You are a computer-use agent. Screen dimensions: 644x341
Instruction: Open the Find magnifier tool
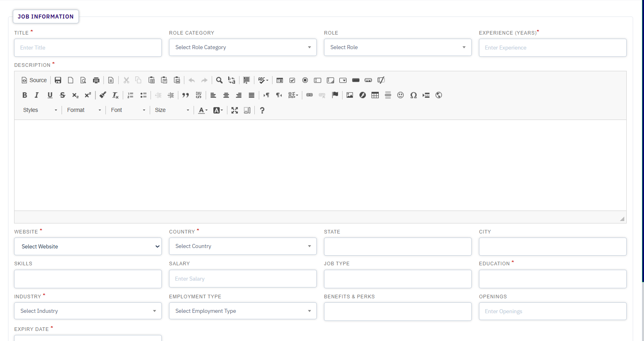[x=219, y=80]
